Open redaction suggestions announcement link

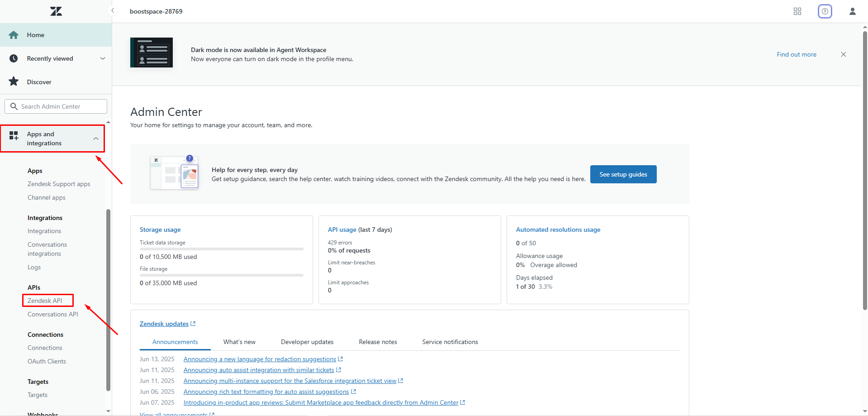(260, 359)
